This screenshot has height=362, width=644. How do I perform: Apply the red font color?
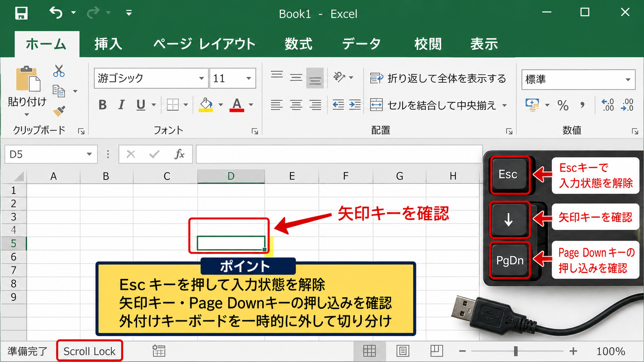tap(237, 105)
